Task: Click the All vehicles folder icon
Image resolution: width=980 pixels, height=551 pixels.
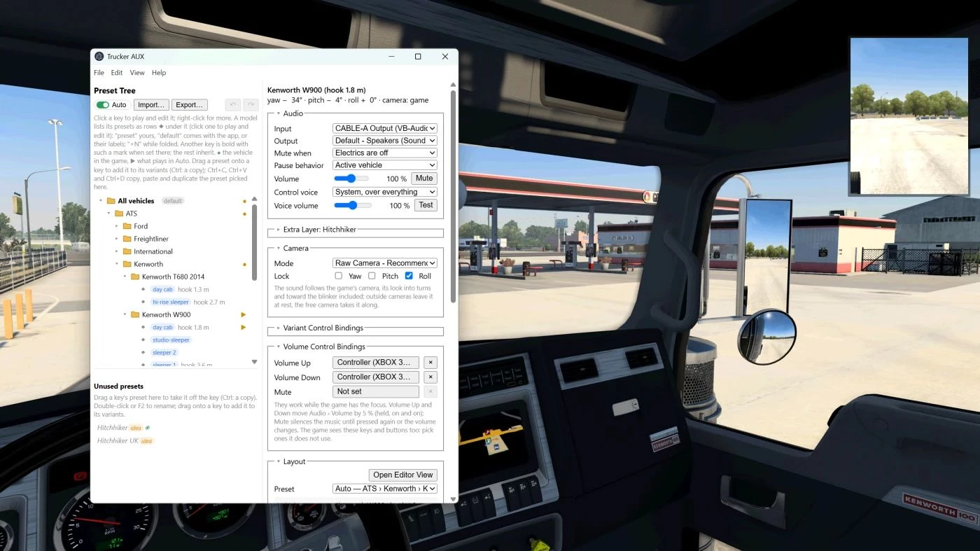Action: (x=111, y=201)
